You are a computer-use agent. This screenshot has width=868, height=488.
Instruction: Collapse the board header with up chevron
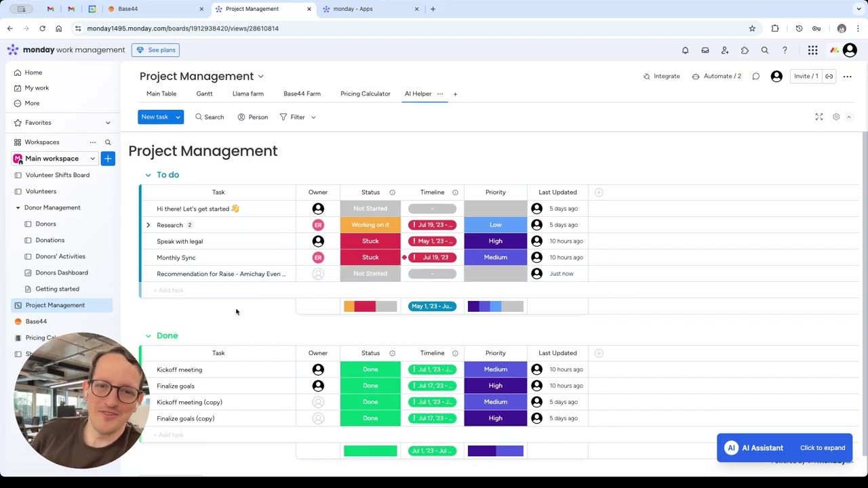click(x=848, y=117)
